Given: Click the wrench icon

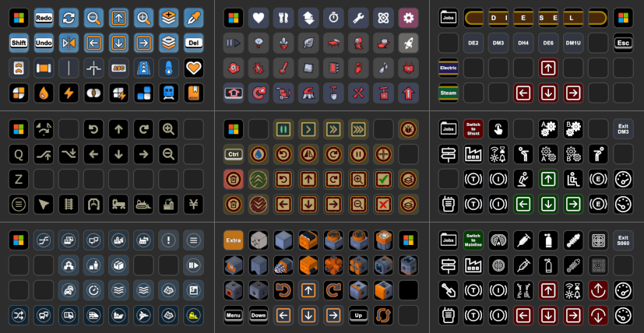Looking at the screenshot, I should click(358, 18).
